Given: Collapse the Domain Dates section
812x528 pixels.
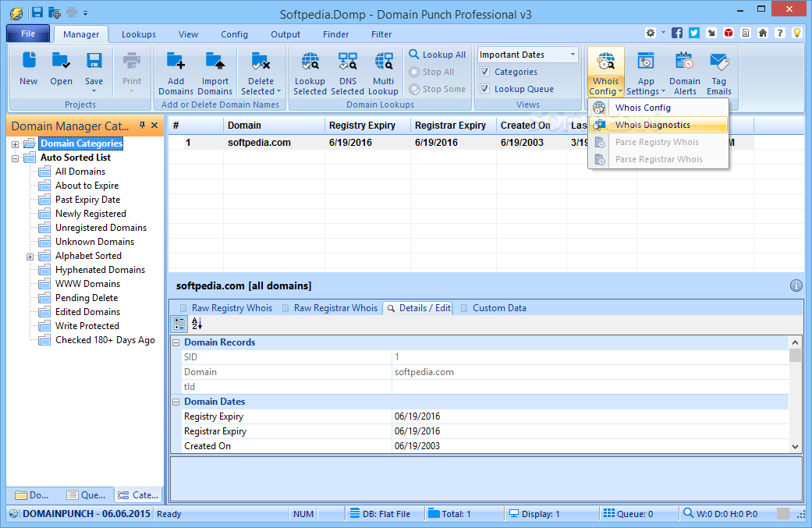Looking at the screenshot, I should click(176, 402).
